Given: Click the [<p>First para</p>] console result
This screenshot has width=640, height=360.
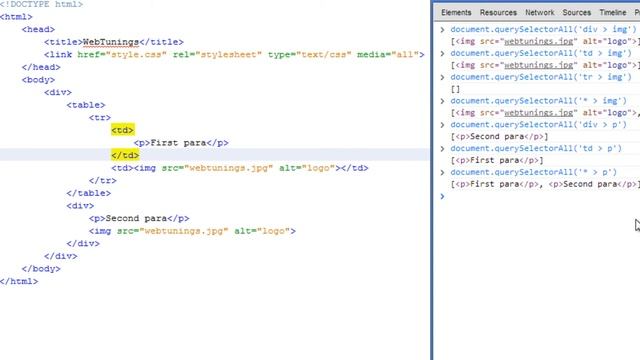Looking at the screenshot, I should coord(497,160).
